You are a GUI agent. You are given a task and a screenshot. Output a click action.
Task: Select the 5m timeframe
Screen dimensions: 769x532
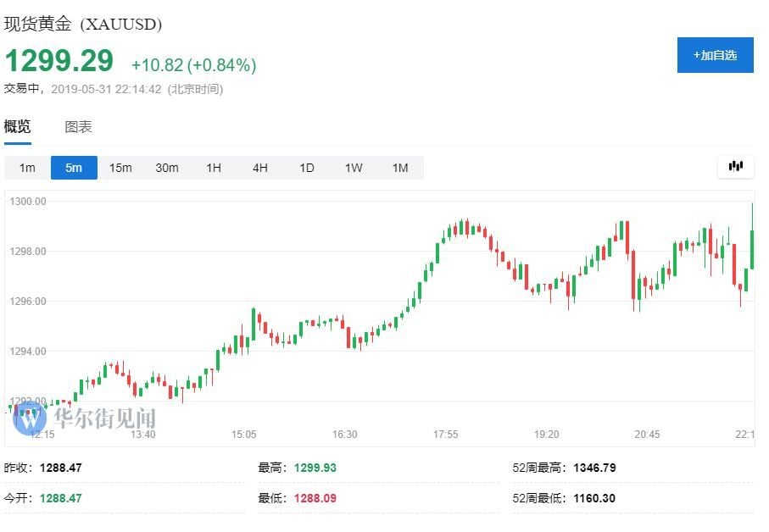74,168
